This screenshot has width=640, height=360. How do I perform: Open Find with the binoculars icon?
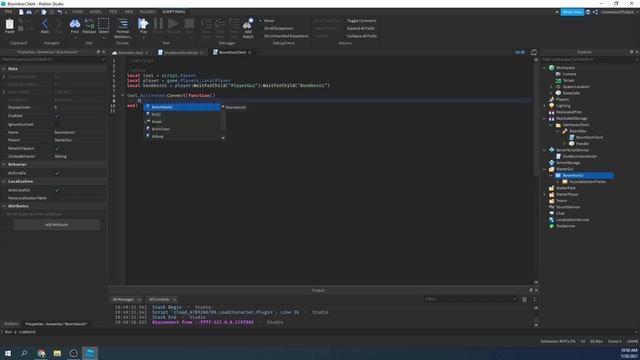point(75,25)
